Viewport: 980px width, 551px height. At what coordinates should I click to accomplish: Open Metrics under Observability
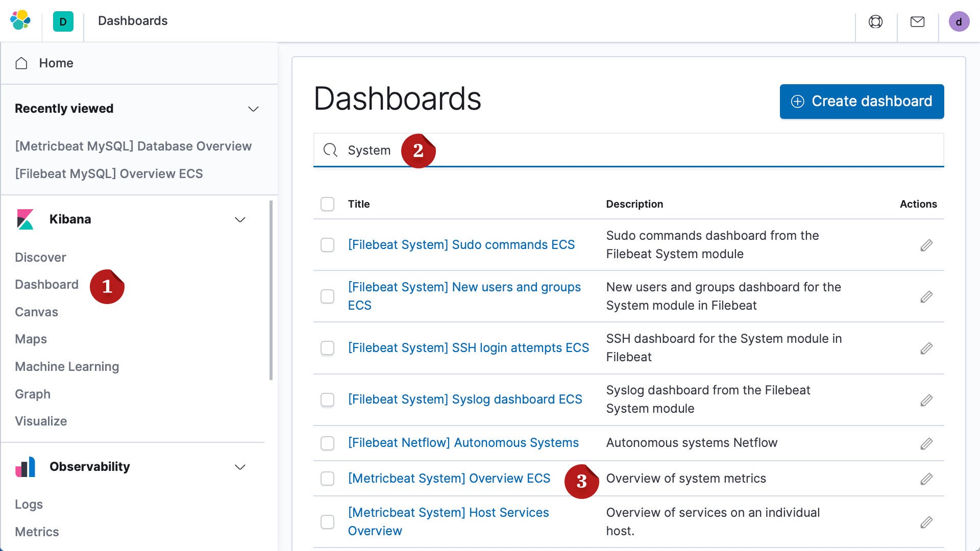coord(37,532)
